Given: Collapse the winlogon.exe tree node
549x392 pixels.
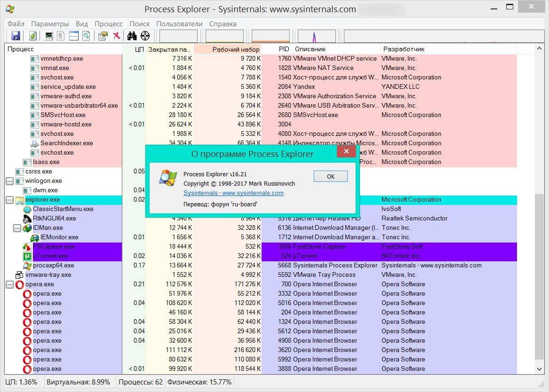Looking at the screenshot, I should pyautogui.click(x=9, y=181).
